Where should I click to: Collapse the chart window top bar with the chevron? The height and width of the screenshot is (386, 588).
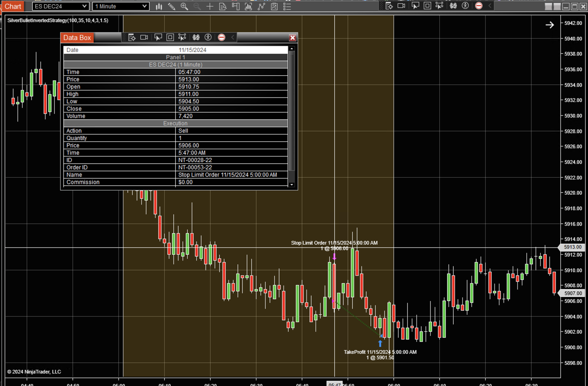tap(490, 6)
